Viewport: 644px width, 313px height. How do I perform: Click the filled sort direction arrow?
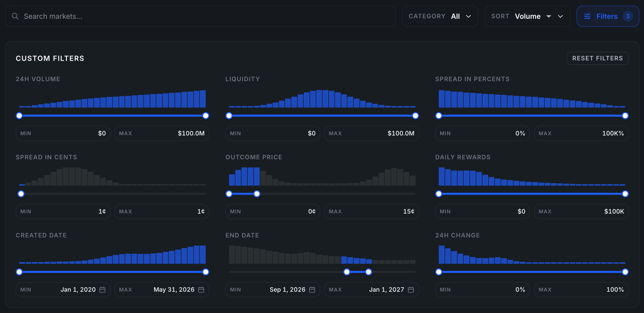pyautogui.click(x=549, y=16)
